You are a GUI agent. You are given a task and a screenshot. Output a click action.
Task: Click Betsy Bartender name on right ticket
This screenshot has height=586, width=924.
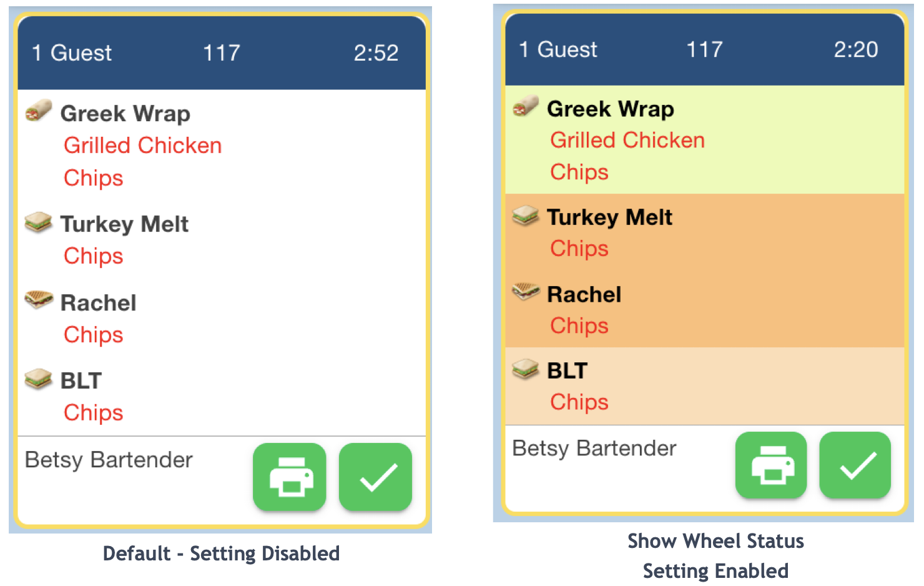pyautogui.click(x=594, y=449)
